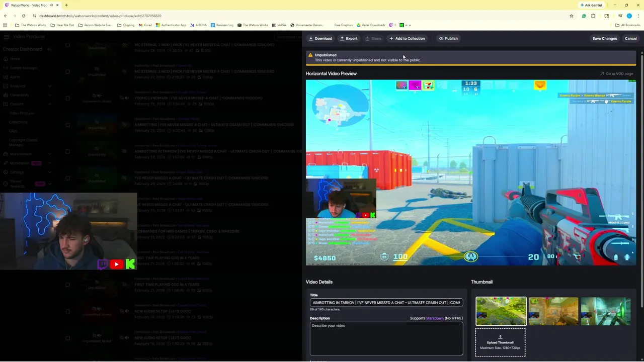
Task: Open the Authenticator App bookmark
Action: tap(171, 25)
